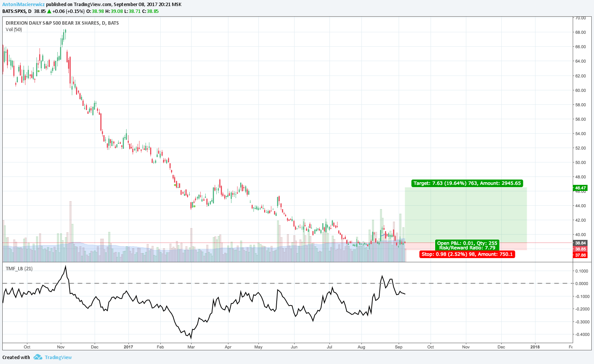The width and height of the screenshot is (594, 364).
Task: Click the TMF_LB (21) indicator label
Action: 19,269
